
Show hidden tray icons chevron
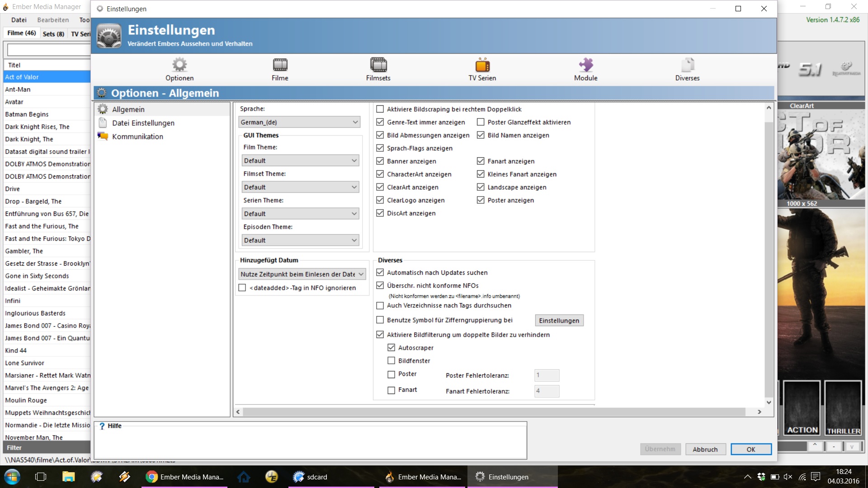point(748,477)
